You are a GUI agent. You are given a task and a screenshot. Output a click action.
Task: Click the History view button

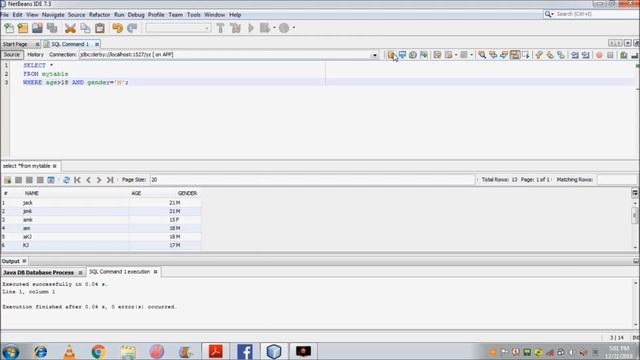(x=36, y=54)
